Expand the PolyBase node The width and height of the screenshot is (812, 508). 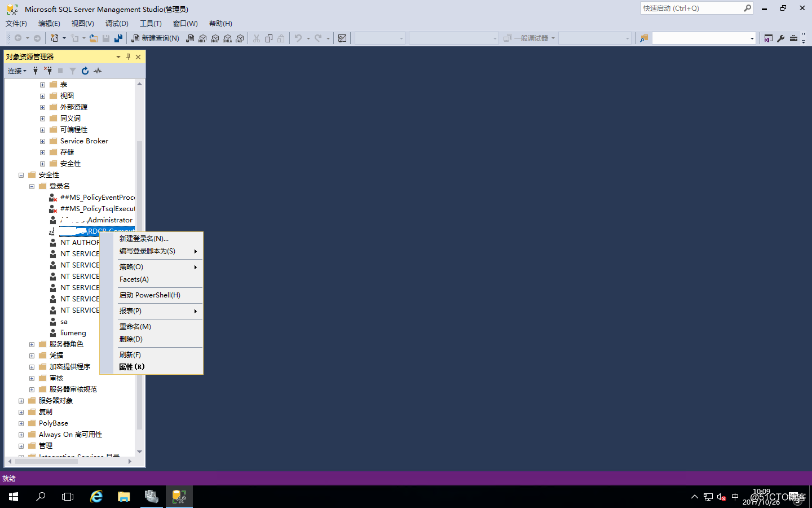pos(21,423)
